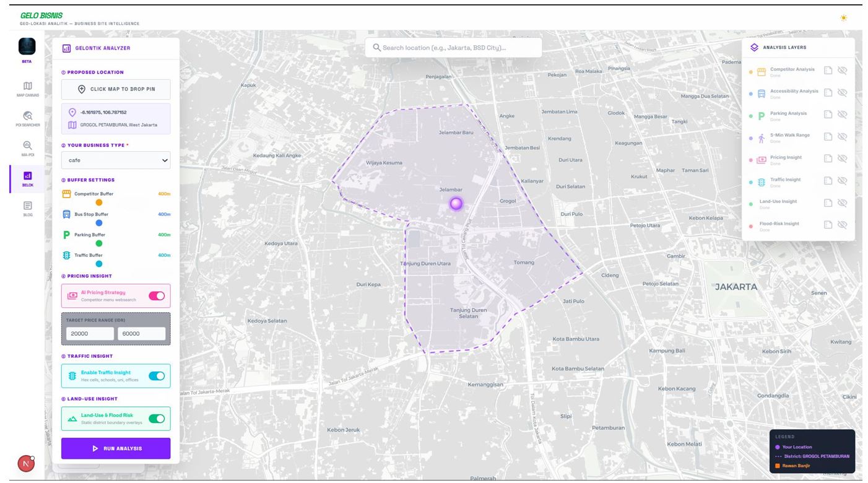Toggle visibility of Parking Analysis layer
This screenshot has width=868, height=483.
pos(842,115)
